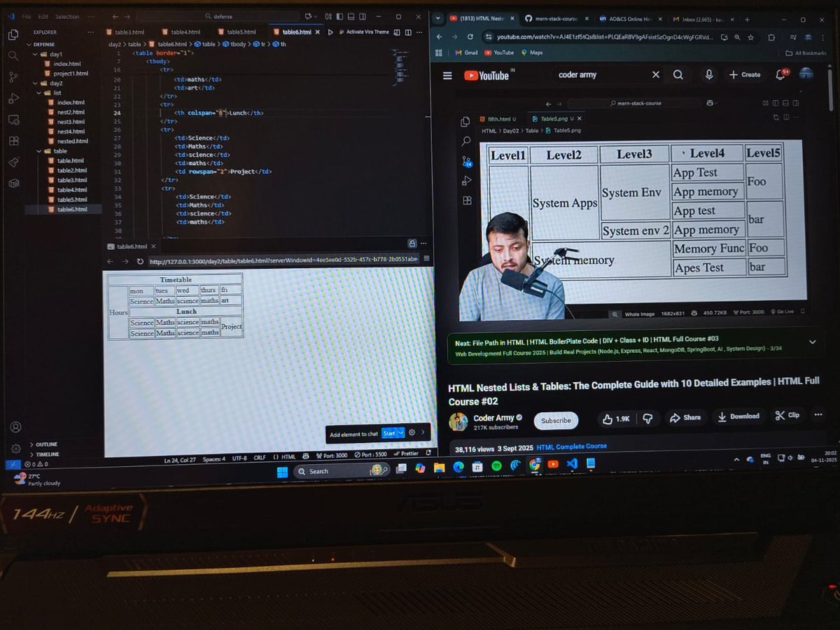Search with voice on YouTube
This screenshot has width=840, height=630.
pos(708,75)
